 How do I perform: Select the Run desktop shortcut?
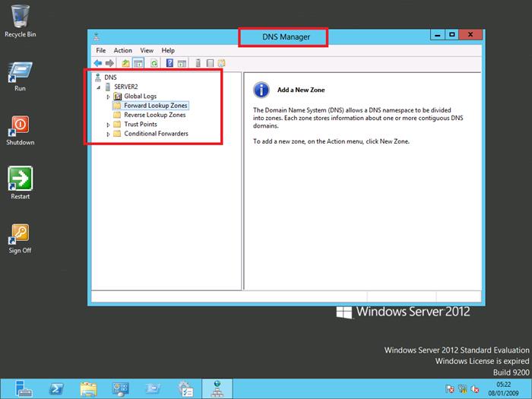point(20,76)
